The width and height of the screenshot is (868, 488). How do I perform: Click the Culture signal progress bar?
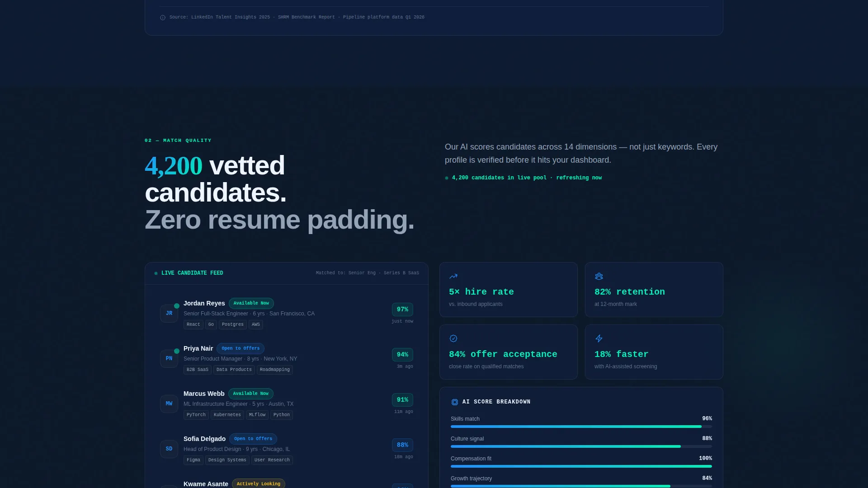581,446
